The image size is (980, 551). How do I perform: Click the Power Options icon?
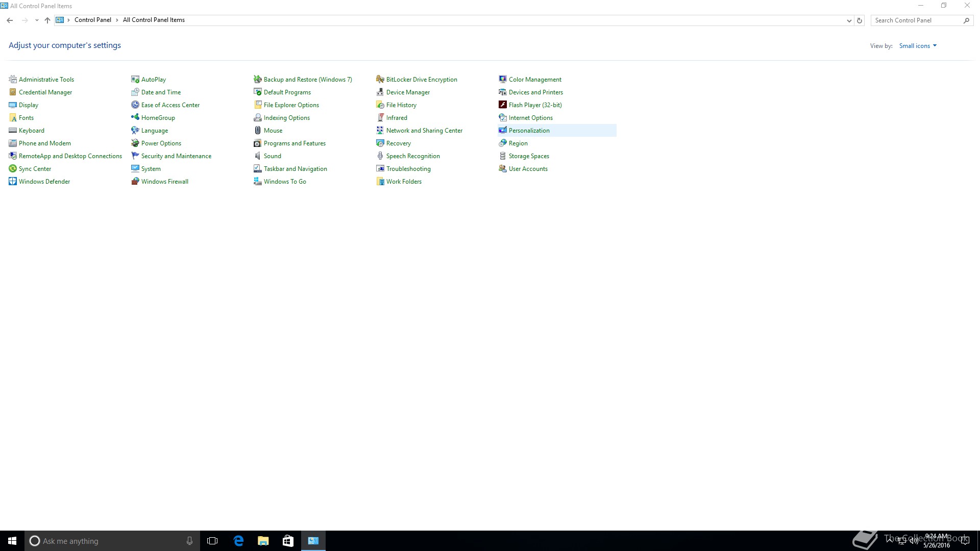tap(135, 143)
